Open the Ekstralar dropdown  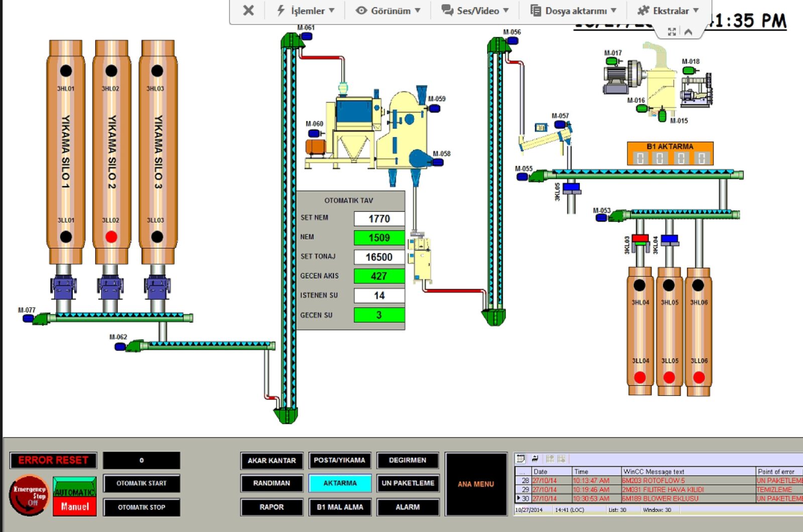[668, 11]
